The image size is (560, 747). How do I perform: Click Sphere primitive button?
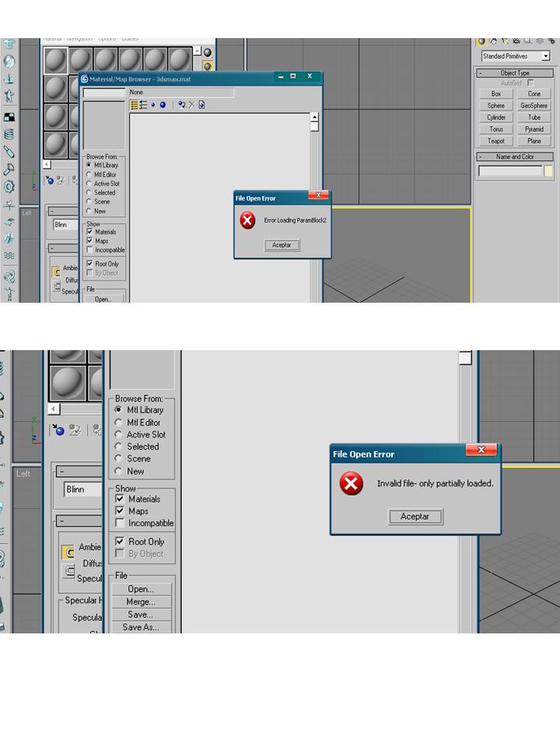click(495, 106)
